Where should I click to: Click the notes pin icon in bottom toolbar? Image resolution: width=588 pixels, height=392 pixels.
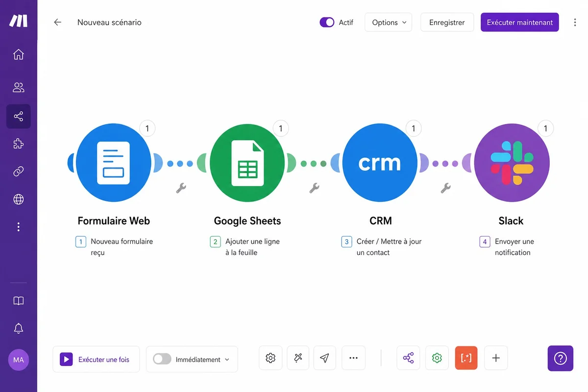298,358
